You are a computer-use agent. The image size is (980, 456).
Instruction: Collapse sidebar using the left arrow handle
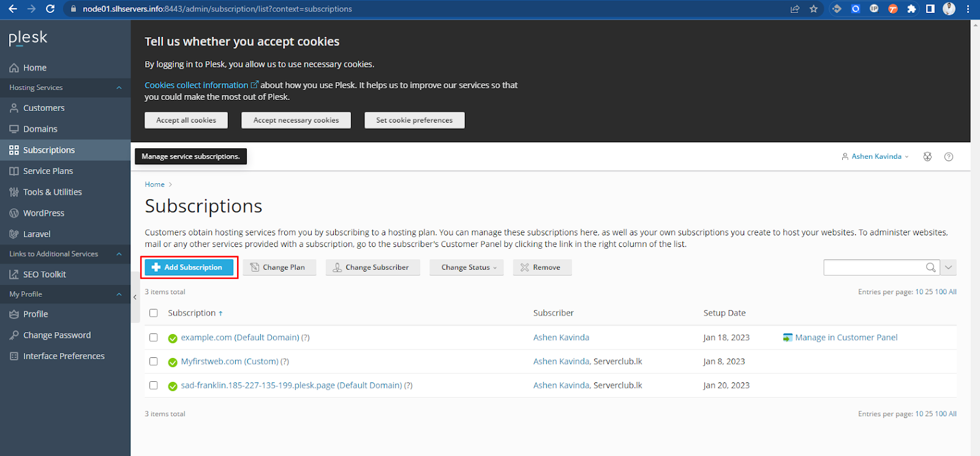point(135,297)
